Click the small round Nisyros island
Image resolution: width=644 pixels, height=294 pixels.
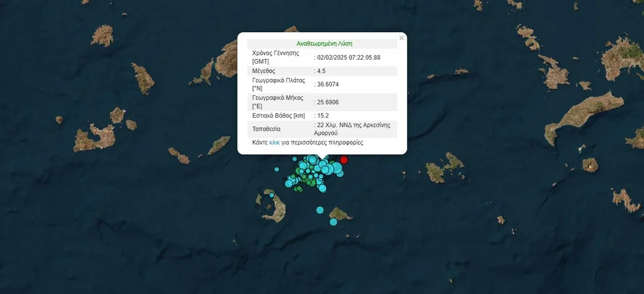pyautogui.click(x=590, y=164)
